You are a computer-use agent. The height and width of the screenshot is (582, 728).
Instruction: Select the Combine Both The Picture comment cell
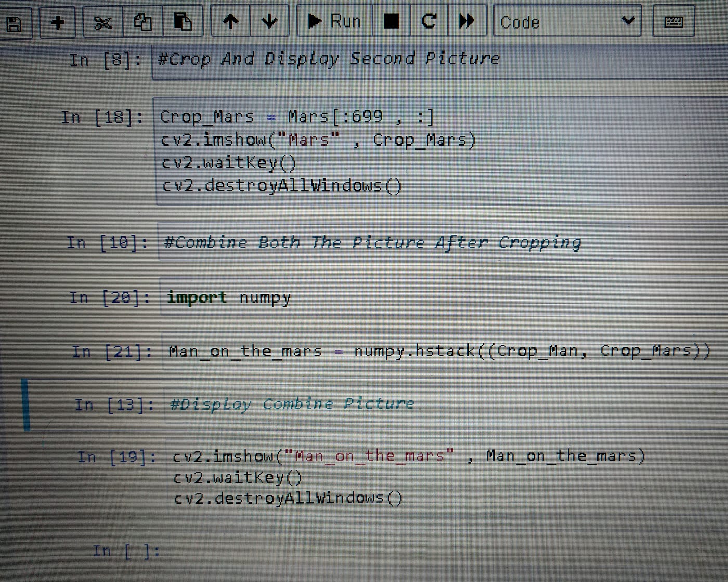click(443, 242)
